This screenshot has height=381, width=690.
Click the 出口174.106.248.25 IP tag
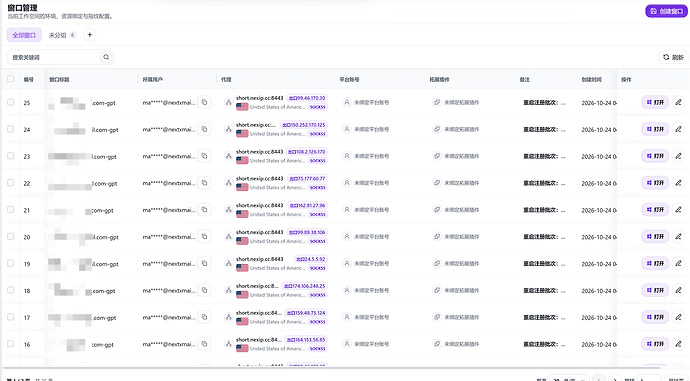click(x=305, y=286)
